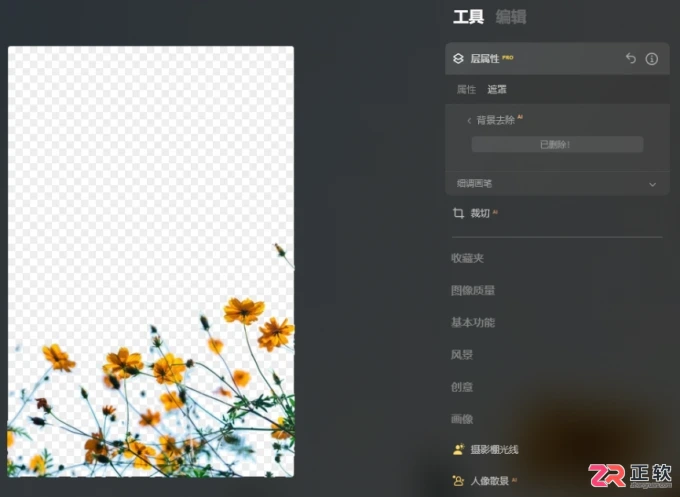Select the 遮罩 sub-tab
680x497 pixels.
point(497,89)
